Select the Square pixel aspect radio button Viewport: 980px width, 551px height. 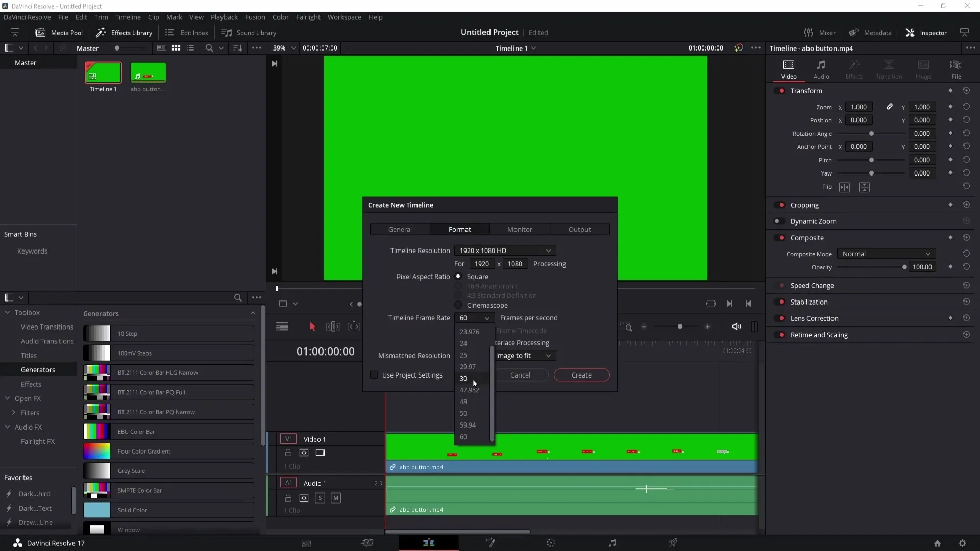click(458, 276)
